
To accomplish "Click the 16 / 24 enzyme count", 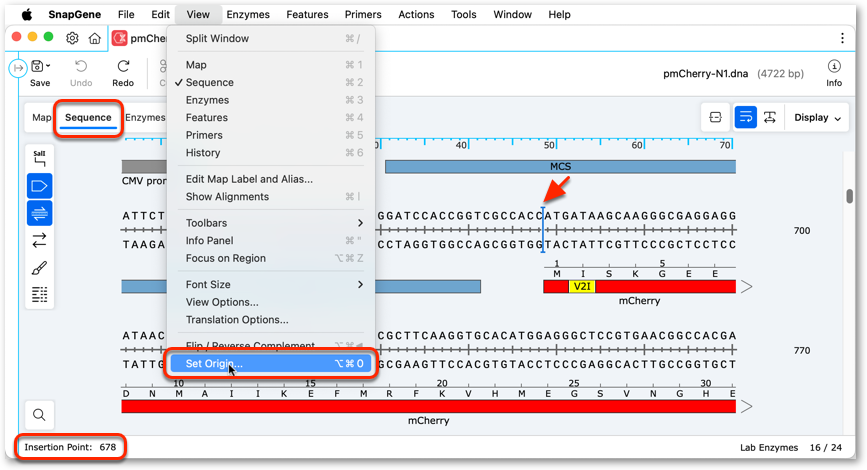I will 826,447.
